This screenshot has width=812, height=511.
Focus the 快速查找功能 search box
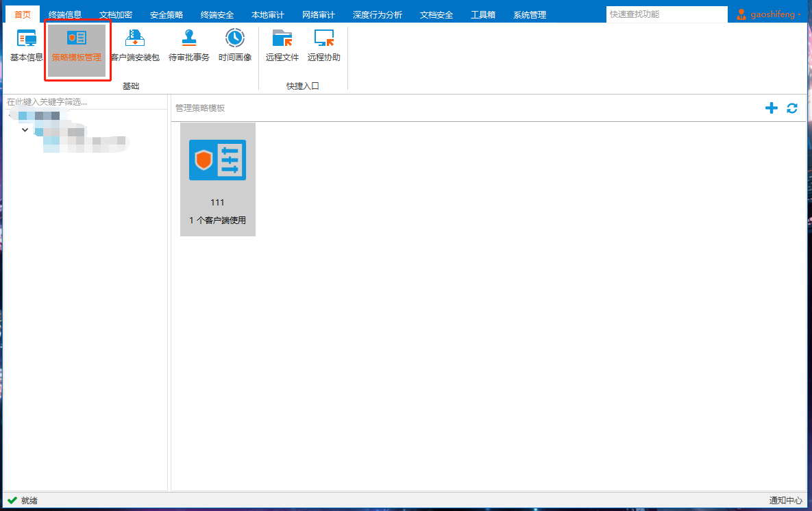667,14
